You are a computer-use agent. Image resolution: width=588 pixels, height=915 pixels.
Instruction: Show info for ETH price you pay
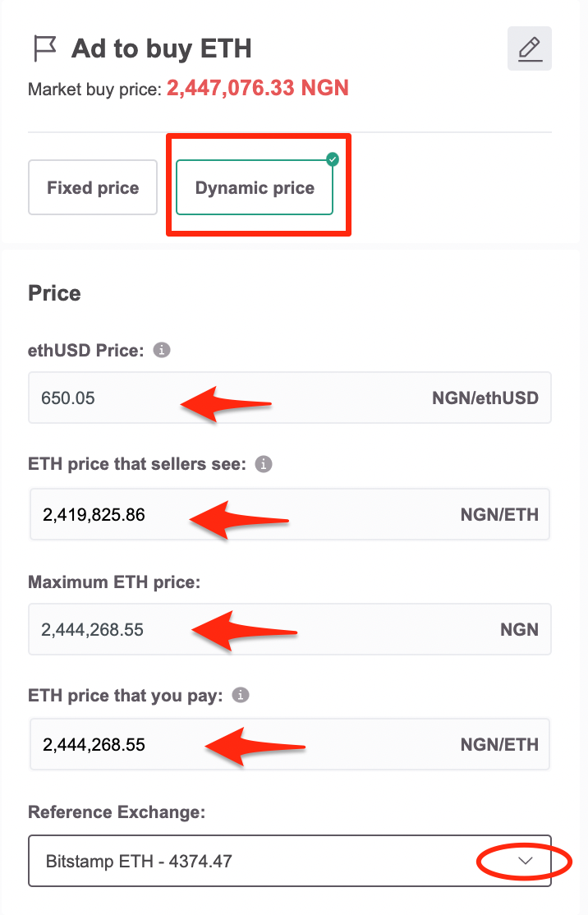tap(241, 695)
